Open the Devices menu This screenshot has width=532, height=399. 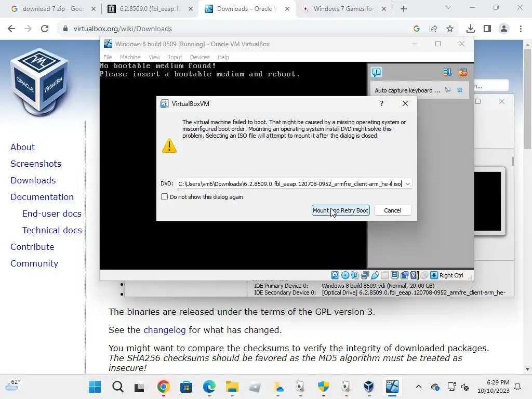click(199, 57)
